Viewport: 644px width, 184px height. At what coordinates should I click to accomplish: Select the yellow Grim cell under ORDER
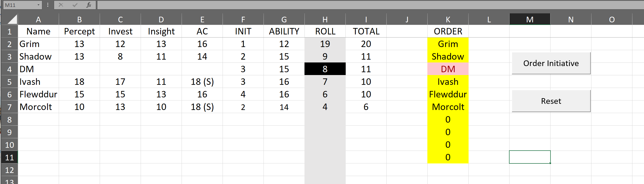pyautogui.click(x=448, y=44)
